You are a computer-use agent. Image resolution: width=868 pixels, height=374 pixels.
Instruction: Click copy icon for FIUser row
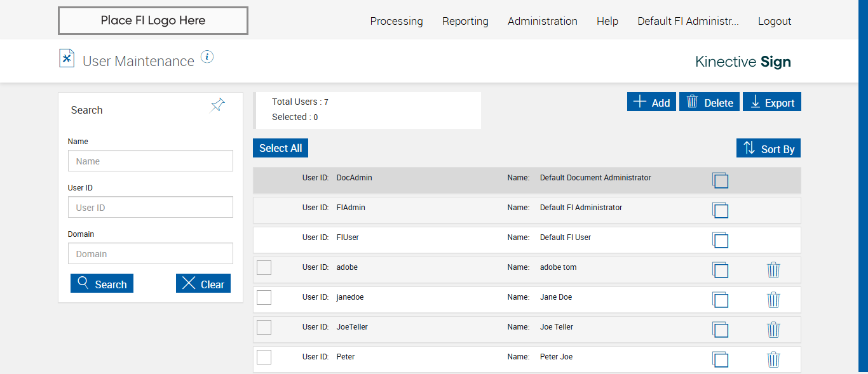point(720,240)
